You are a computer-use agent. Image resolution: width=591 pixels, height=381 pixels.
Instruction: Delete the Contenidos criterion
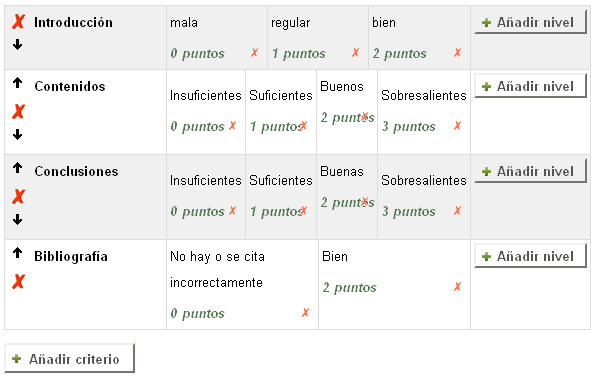pyautogui.click(x=18, y=112)
